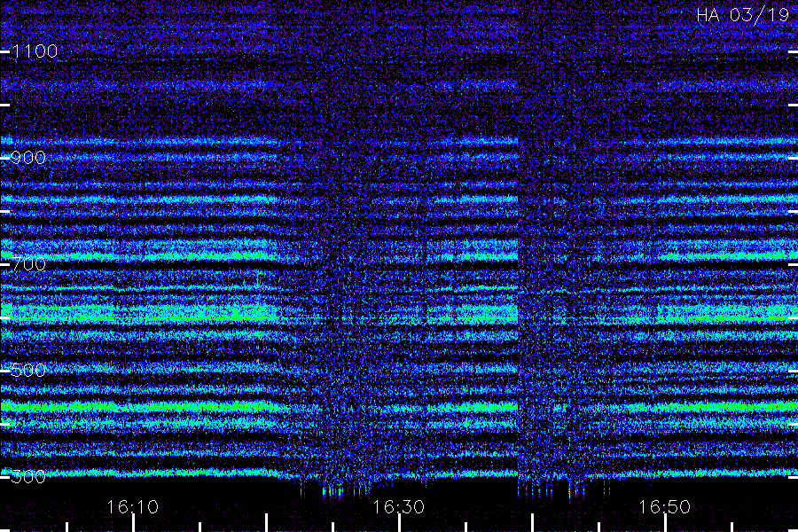Click the 16:30 time axis label
798x532 pixels.
pos(398,506)
